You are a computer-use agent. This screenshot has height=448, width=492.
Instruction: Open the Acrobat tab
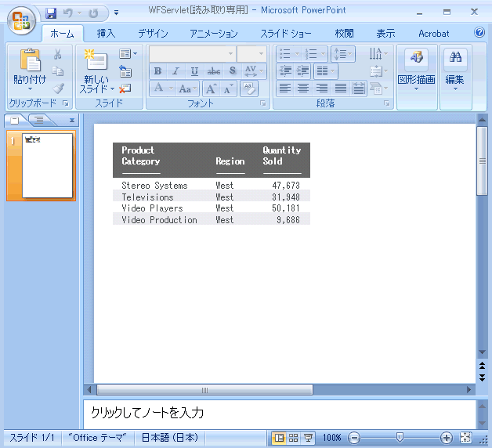click(434, 33)
